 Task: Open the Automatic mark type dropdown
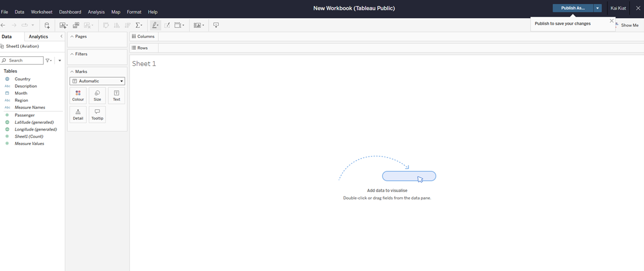(x=97, y=81)
